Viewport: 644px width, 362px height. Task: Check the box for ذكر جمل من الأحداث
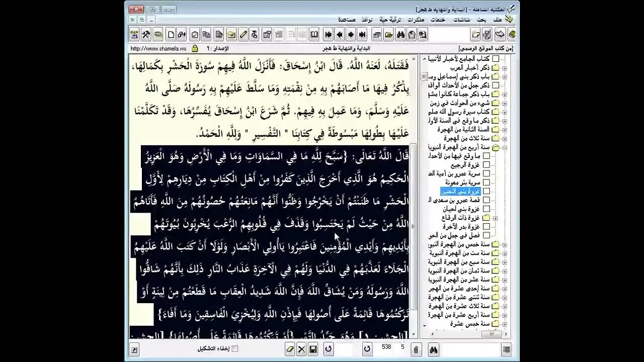point(496,85)
